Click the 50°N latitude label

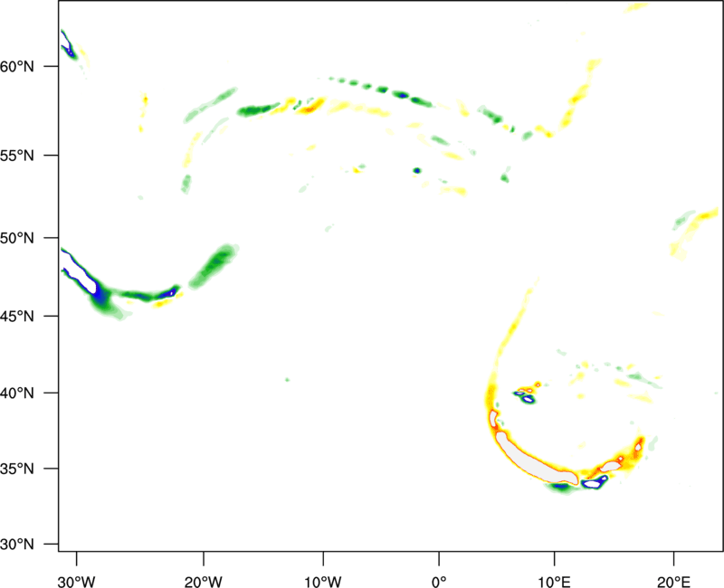tap(17, 238)
